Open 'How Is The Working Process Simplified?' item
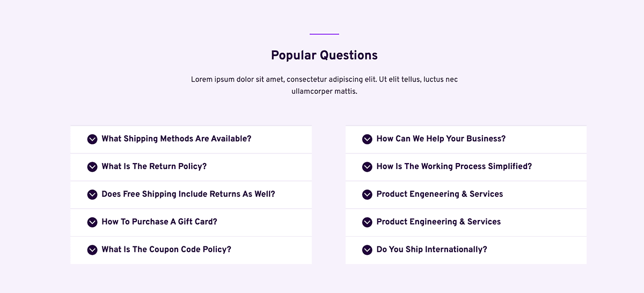644x293 pixels. (466, 167)
